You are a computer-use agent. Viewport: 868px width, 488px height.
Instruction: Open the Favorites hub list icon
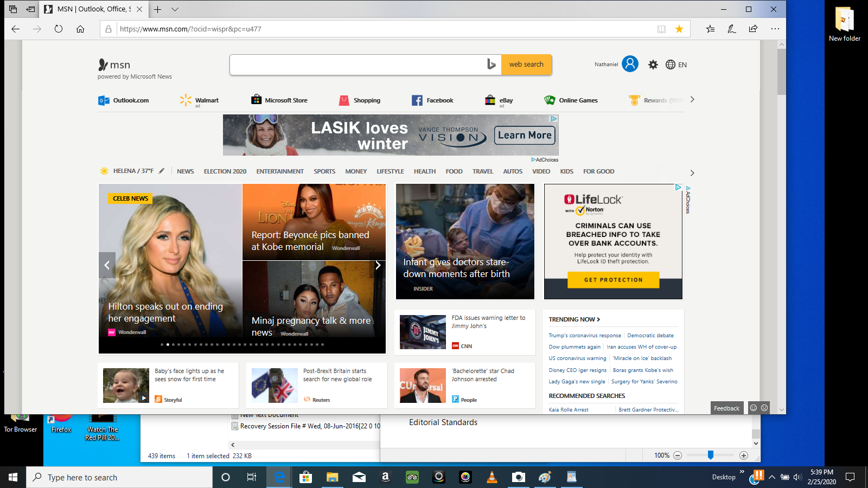click(x=710, y=29)
